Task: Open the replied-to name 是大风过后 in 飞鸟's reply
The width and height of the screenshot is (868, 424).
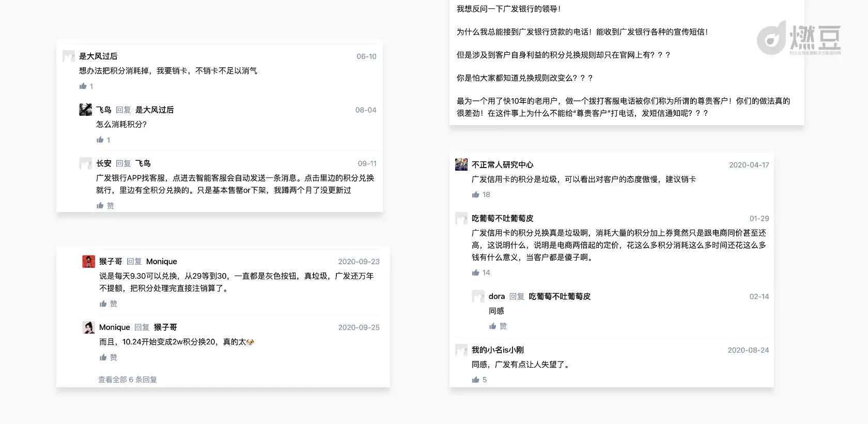Action: (x=154, y=110)
